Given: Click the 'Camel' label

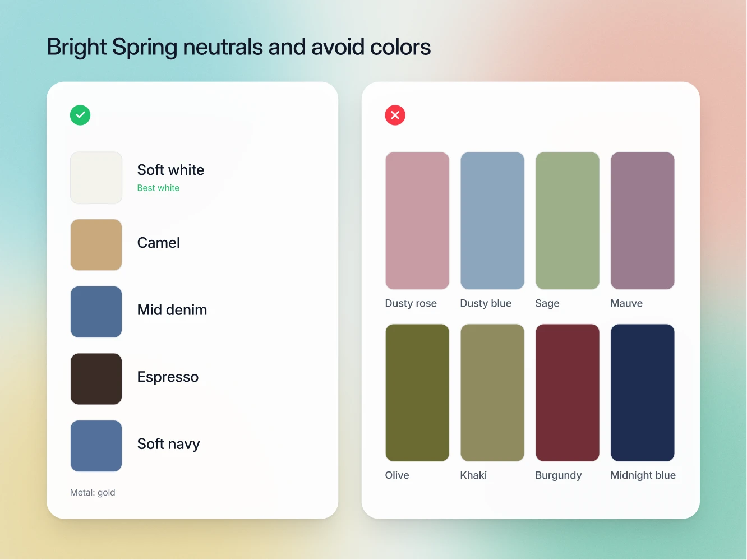Looking at the screenshot, I should [x=159, y=243].
